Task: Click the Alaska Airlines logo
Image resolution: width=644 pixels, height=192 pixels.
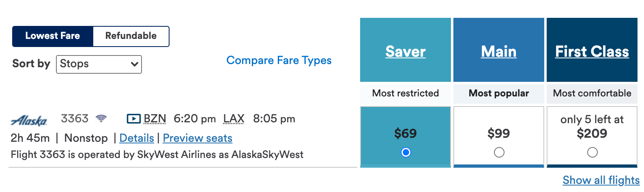Action: pyautogui.click(x=29, y=120)
